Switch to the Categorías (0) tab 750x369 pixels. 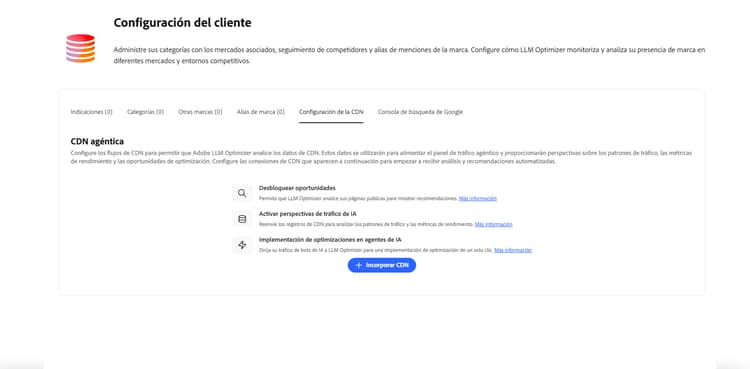tap(145, 112)
